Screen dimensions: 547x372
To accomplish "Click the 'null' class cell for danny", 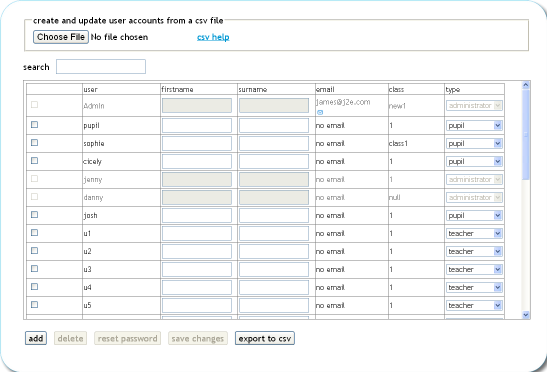I will click(395, 198).
